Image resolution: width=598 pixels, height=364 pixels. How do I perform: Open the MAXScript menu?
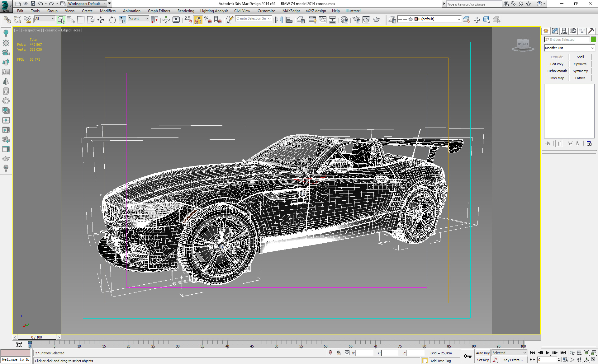291,11
